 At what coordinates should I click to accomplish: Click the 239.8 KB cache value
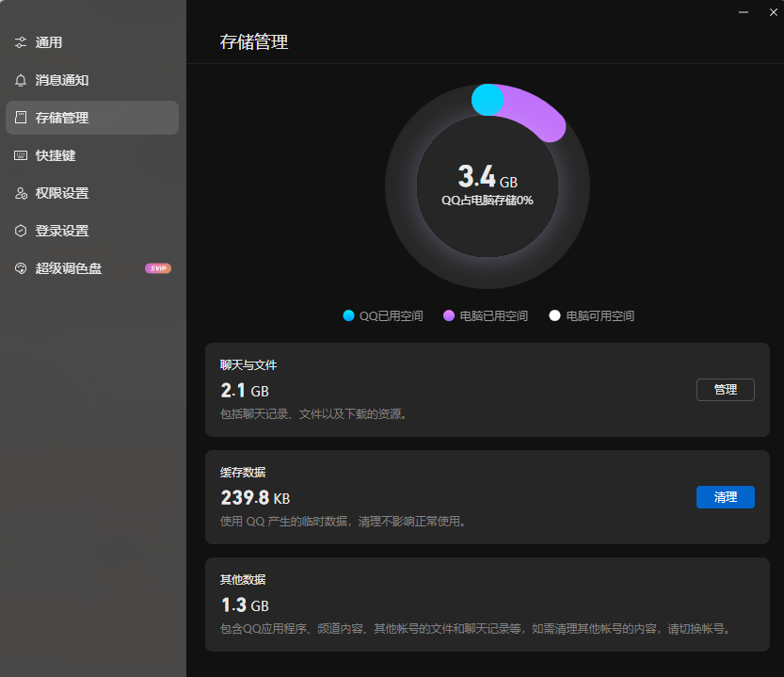click(255, 498)
